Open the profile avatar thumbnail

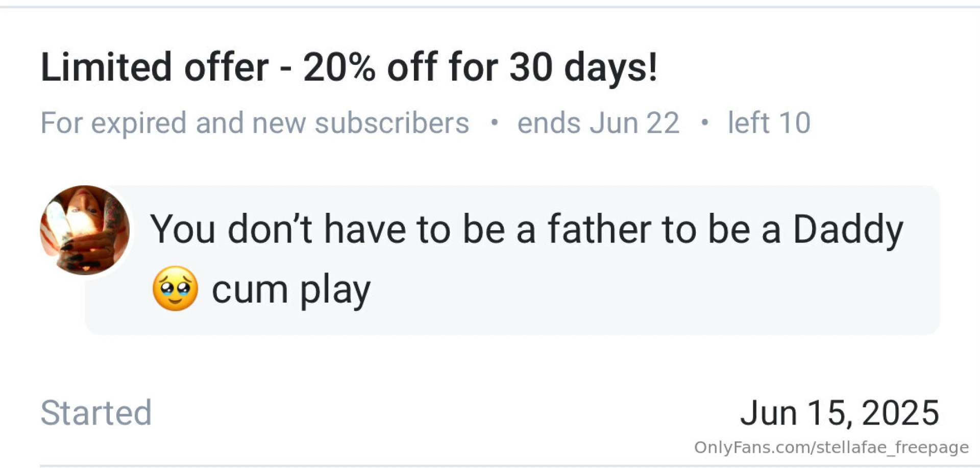click(x=85, y=230)
